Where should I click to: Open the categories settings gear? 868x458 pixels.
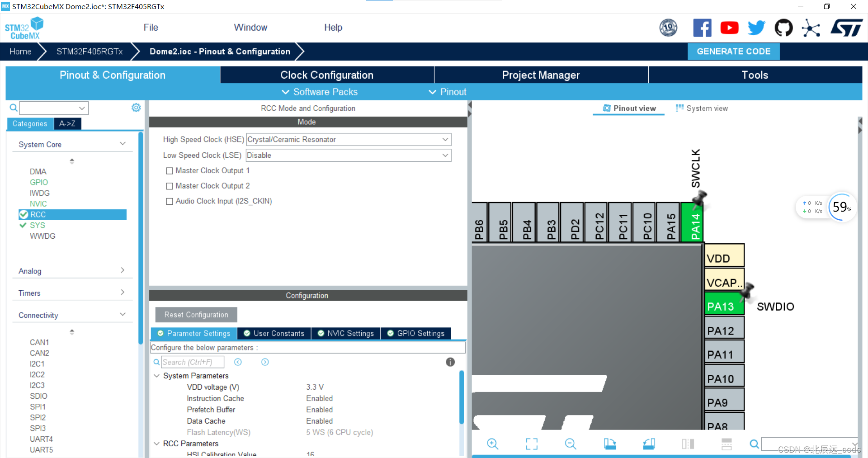pyautogui.click(x=136, y=108)
